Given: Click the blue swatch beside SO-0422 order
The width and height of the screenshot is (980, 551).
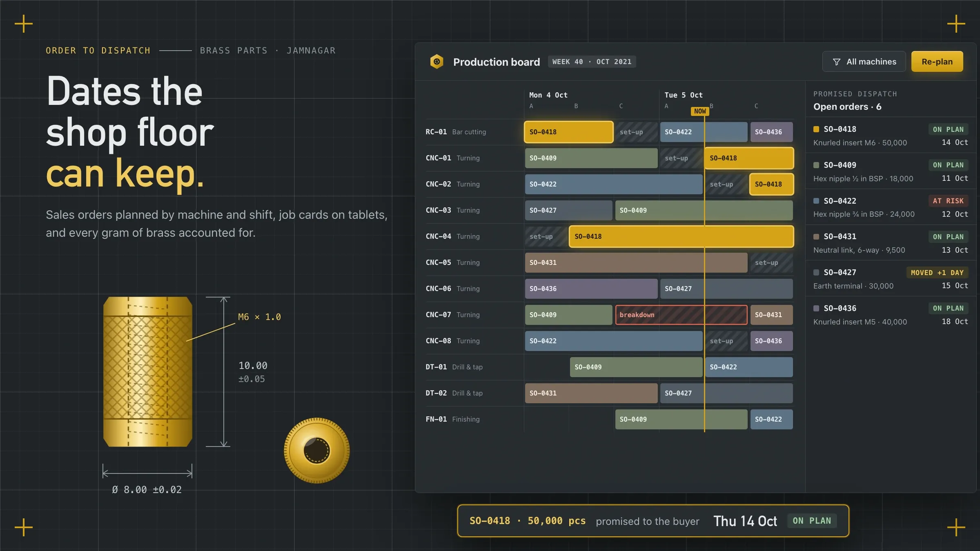Looking at the screenshot, I should [x=816, y=201].
